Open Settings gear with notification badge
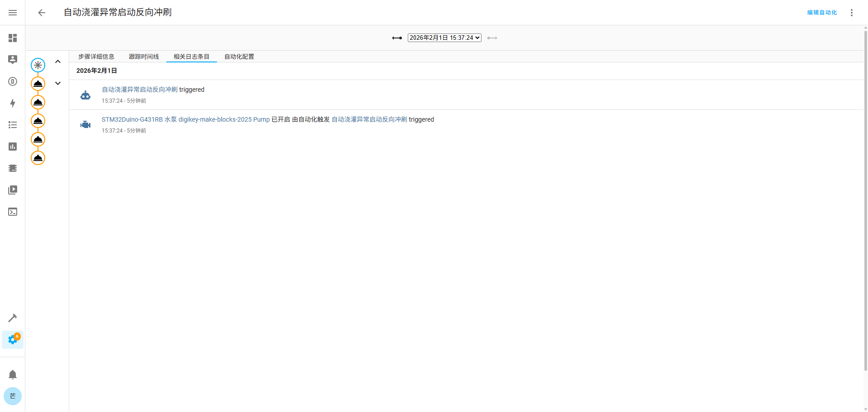 (13, 340)
